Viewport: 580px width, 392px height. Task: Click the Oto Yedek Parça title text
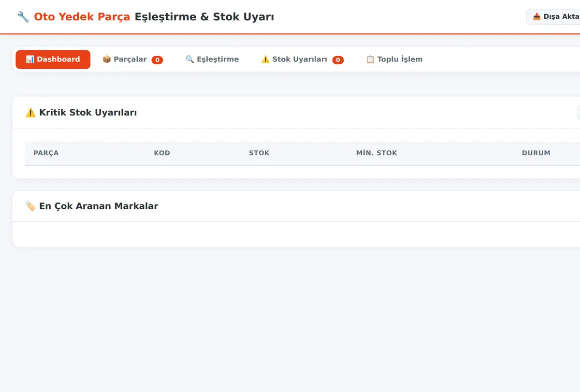pyautogui.click(x=82, y=17)
